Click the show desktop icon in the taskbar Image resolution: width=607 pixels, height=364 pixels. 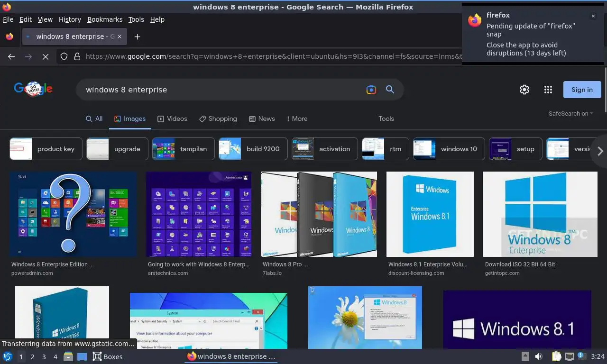(x=82, y=356)
